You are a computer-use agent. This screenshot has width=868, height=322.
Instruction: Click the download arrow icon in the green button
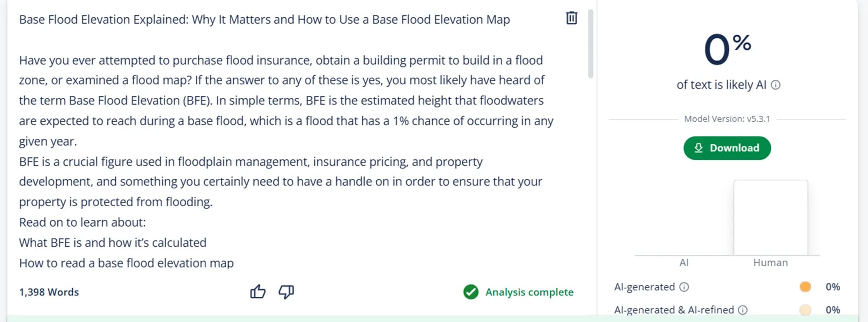pyautogui.click(x=698, y=148)
